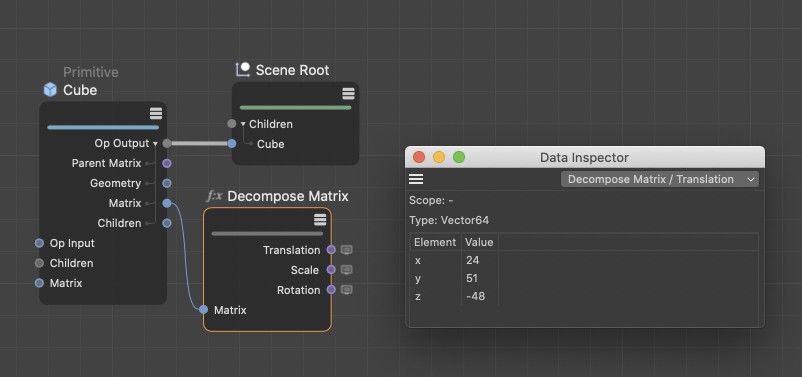Click the Translation output port dot
802x377 pixels.
point(331,250)
